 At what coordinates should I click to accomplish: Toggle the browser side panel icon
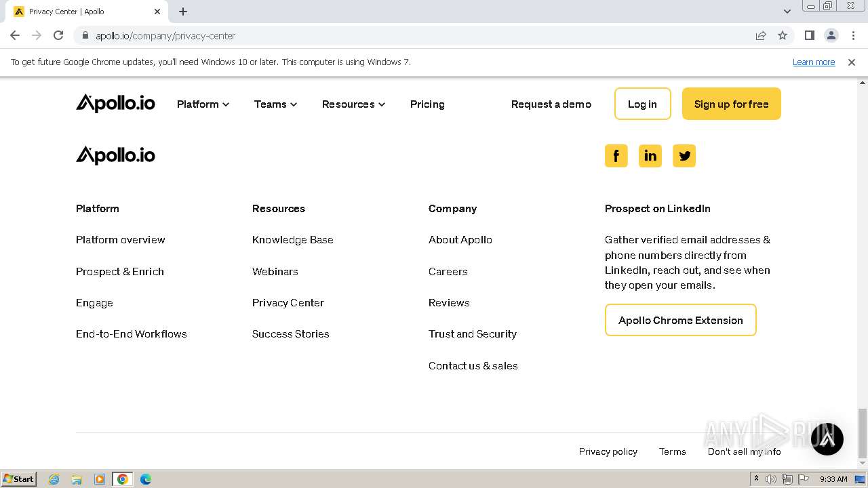(809, 35)
